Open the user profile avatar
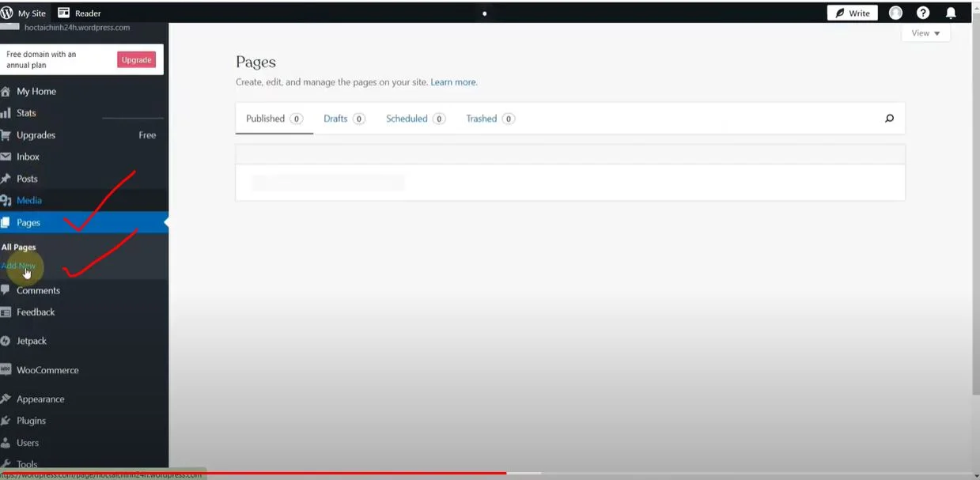Screen dimensions: 980x480 point(895,13)
